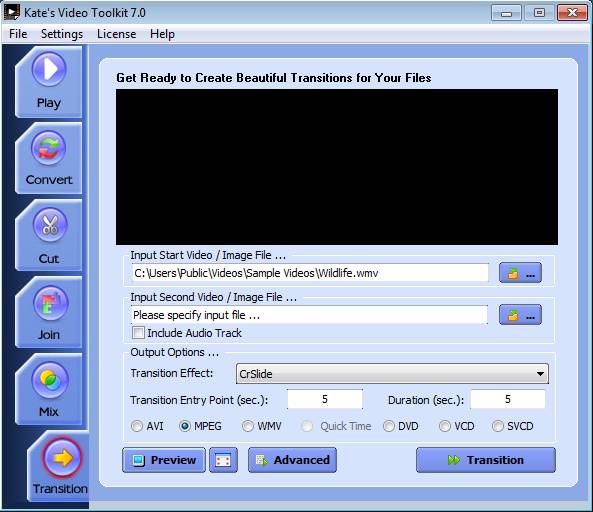Viewport: 593px width, 512px height.
Task: Open the File menu
Action: tap(18, 34)
